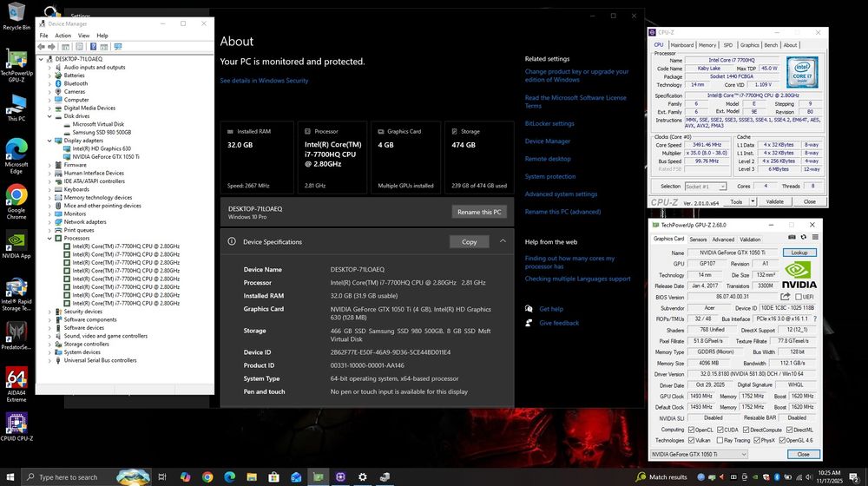Open the notification center icon
The width and height of the screenshot is (868, 486).
click(855, 476)
